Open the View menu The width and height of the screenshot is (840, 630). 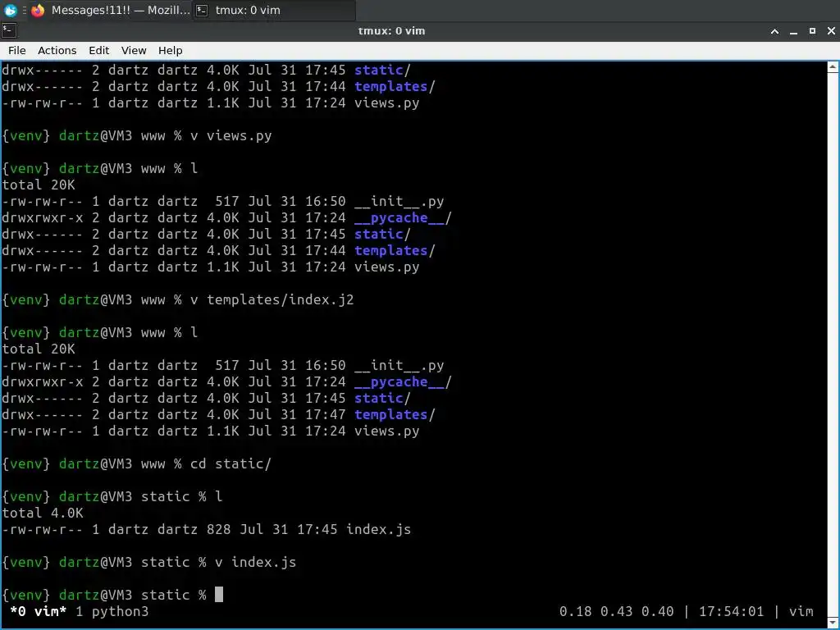[x=134, y=50]
